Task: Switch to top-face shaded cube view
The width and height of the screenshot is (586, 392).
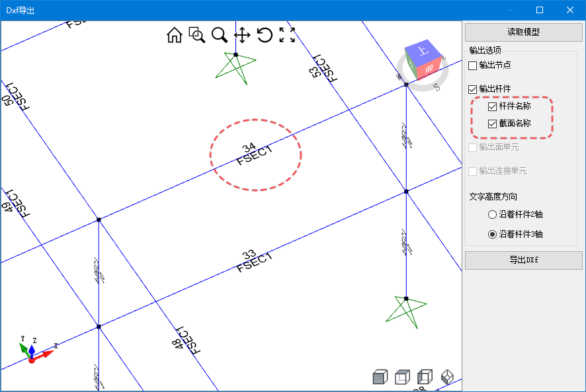Action: click(402, 377)
